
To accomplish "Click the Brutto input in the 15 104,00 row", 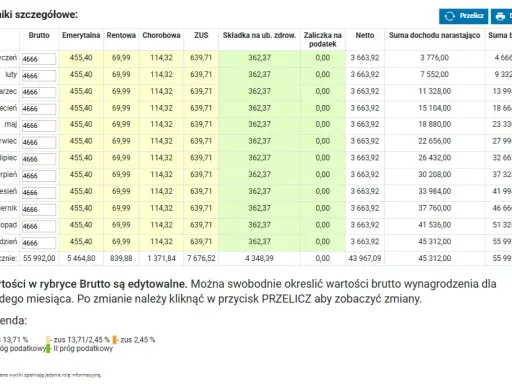I will pyautogui.click(x=39, y=109).
